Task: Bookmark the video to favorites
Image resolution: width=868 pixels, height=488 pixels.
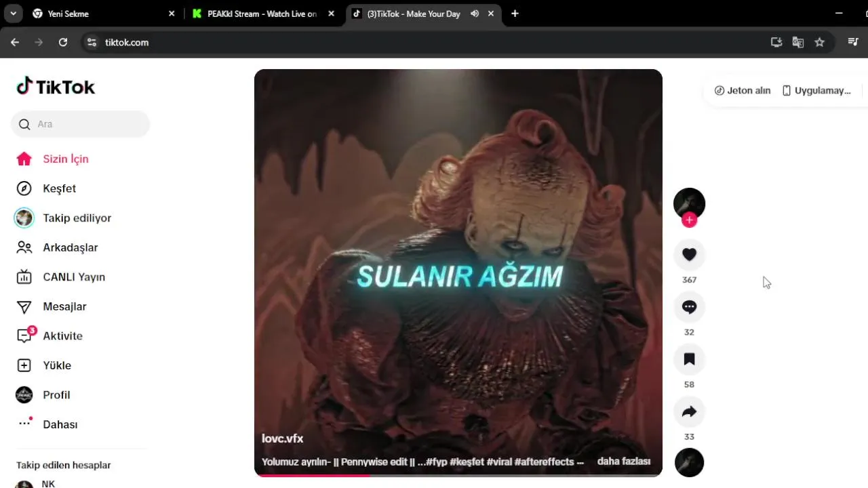Action: click(x=689, y=359)
